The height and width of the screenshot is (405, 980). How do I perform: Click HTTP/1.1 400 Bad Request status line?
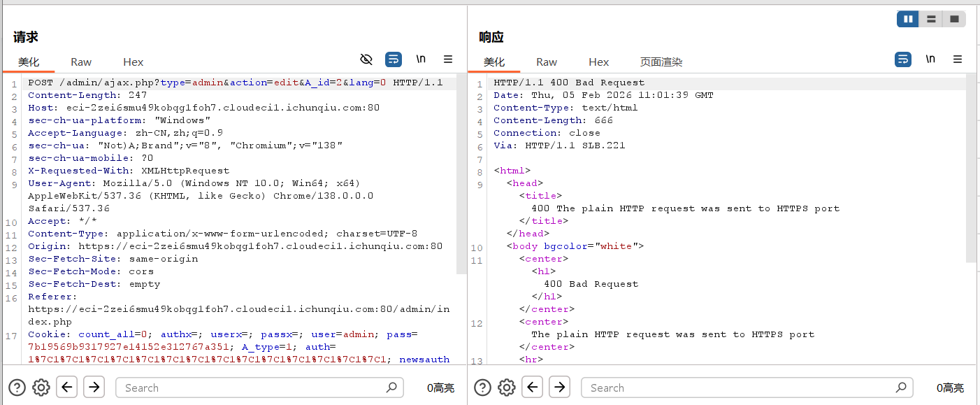pos(569,83)
